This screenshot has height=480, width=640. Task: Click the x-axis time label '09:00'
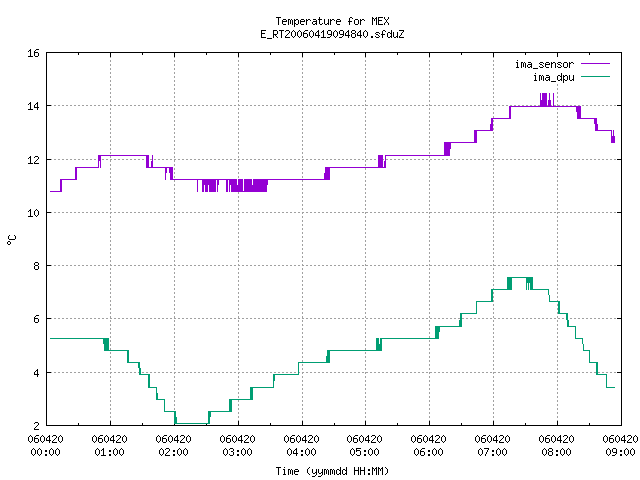[x=620, y=452]
